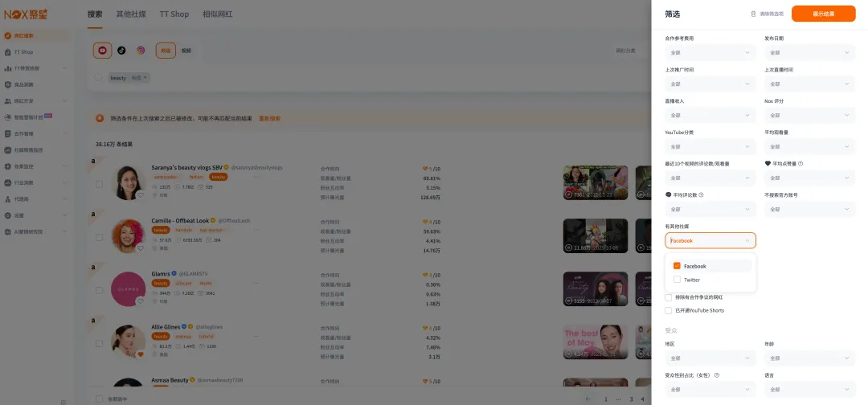Collapse the sidebar using bottom icon
The width and height of the screenshot is (868, 405).
coord(63,401)
